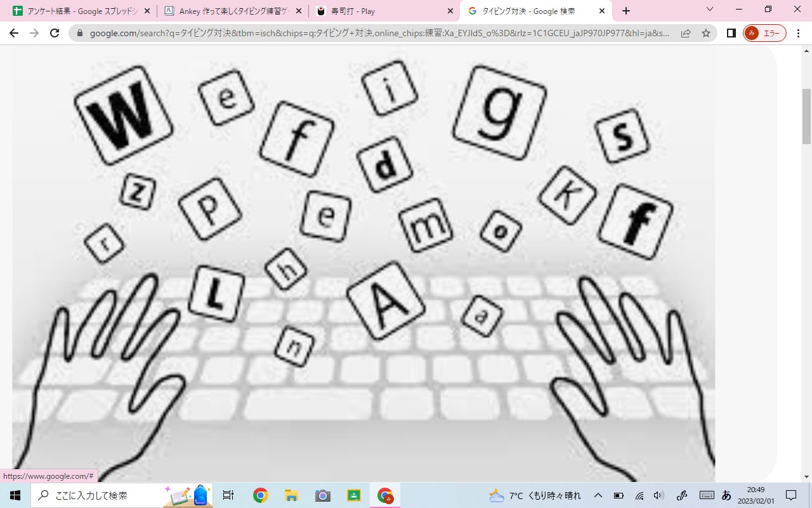The height and width of the screenshot is (508, 812).
Task: Reload the page with the refresh icon
Action: [x=55, y=33]
